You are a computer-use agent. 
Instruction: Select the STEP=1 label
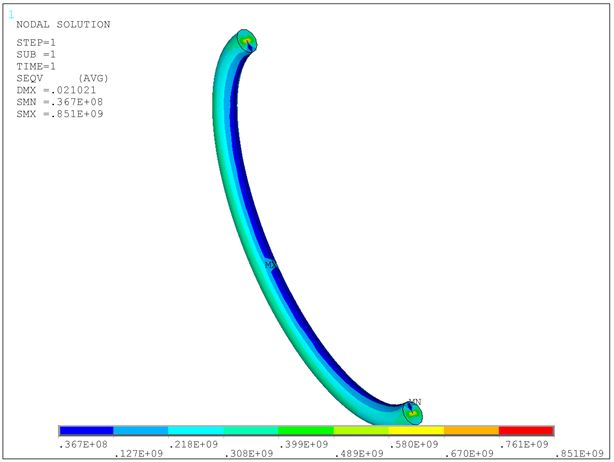pyautogui.click(x=36, y=42)
